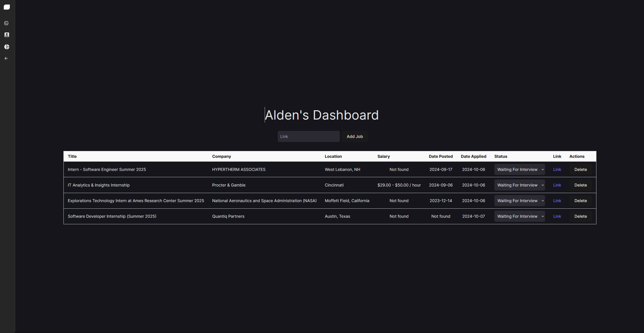Open the pie chart analytics icon

pos(7,47)
